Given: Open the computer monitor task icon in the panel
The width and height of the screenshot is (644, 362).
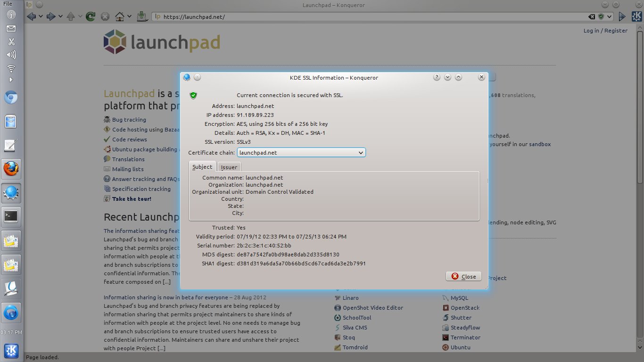Looking at the screenshot, I should 11,288.
